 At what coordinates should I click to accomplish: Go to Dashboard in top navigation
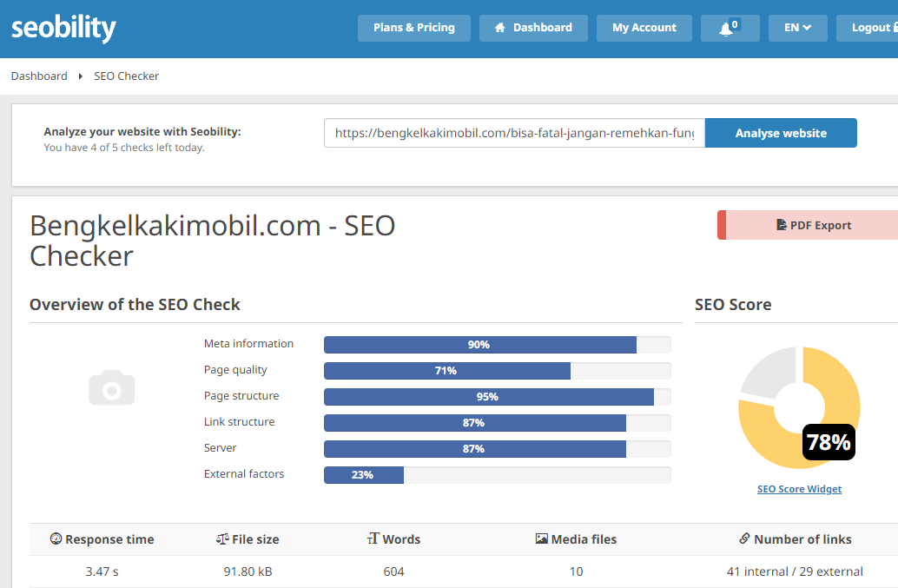tap(533, 28)
